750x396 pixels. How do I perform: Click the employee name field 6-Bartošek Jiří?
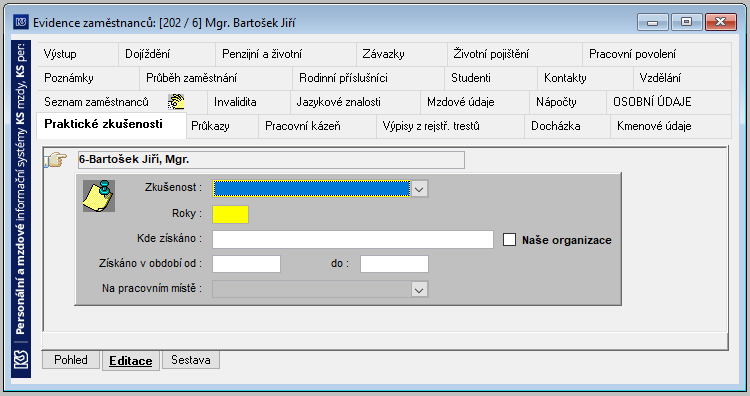[271, 160]
